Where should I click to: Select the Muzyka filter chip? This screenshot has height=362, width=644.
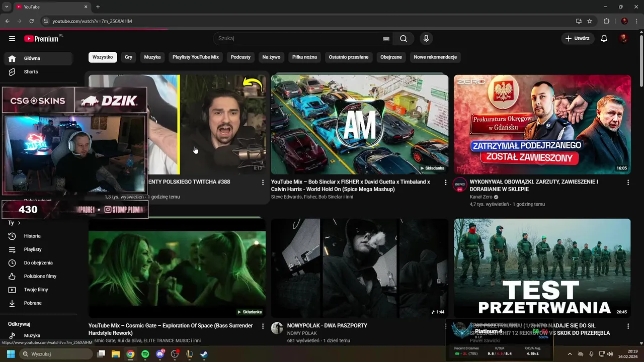coord(152,57)
